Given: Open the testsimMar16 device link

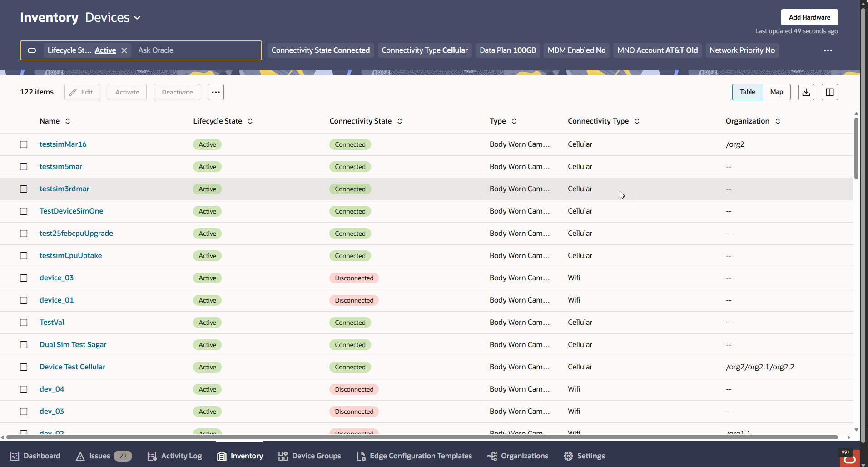Looking at the screenshot, I should (x=63, y=144).
